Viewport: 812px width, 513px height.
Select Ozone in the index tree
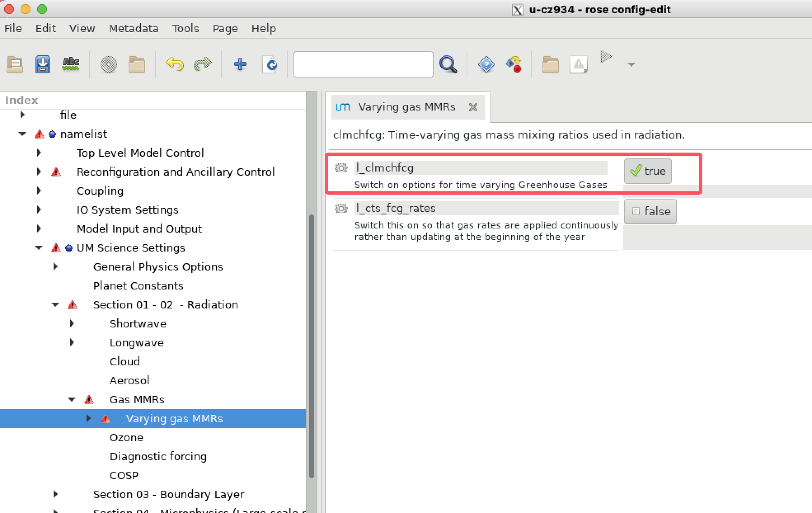tap(126, 437)
